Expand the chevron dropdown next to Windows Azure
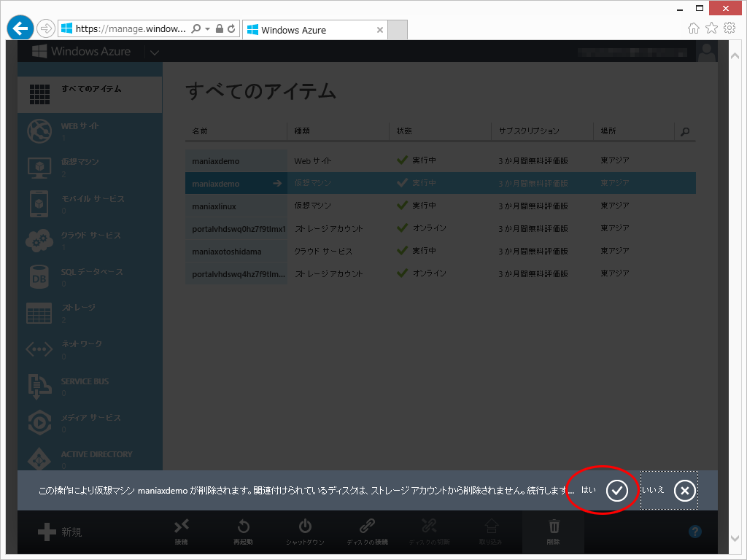 pyautogui.click(x=155, y=52)
